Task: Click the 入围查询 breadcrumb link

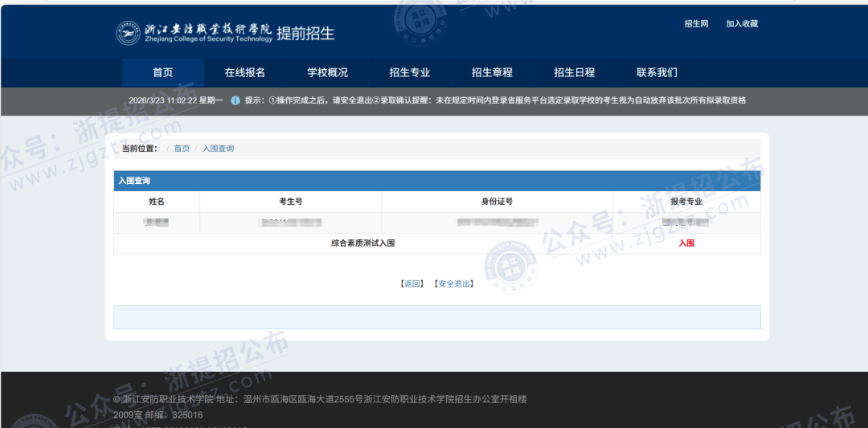Action: click(218, 149)
